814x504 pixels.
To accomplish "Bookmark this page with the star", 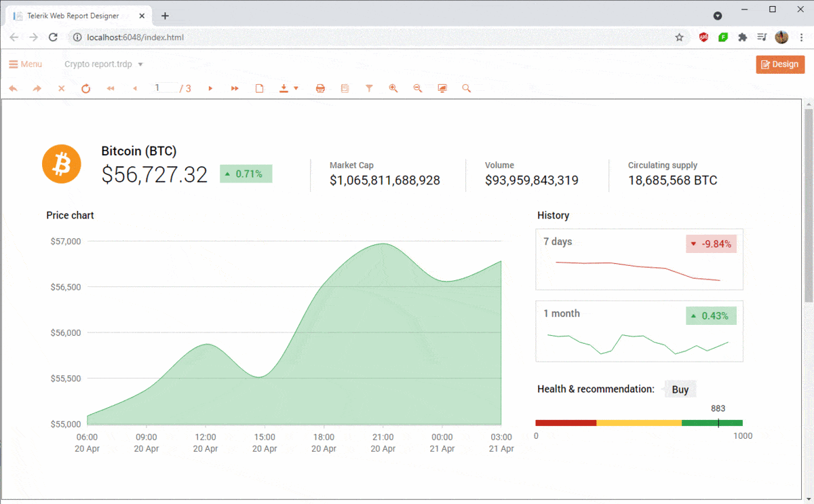I will (x=679, y=37).
